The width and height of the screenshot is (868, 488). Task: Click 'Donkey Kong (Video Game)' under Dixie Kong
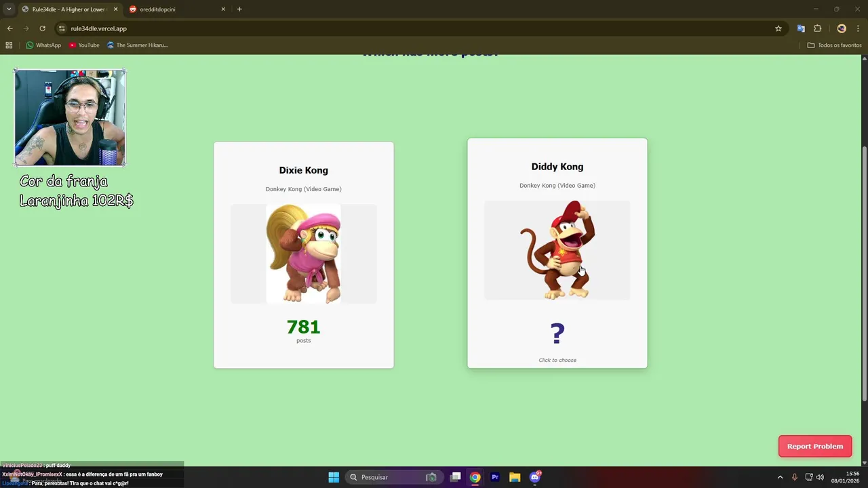pos(304,189)
